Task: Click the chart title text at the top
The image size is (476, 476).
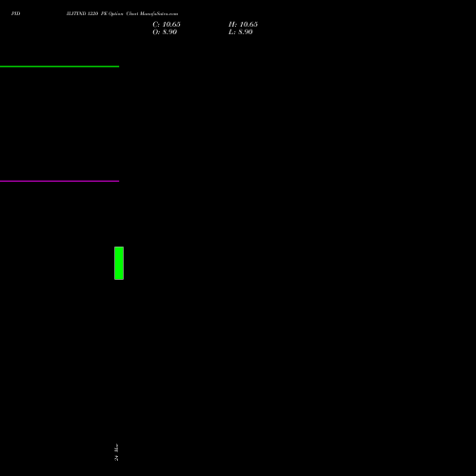Action: coord(122,13)
